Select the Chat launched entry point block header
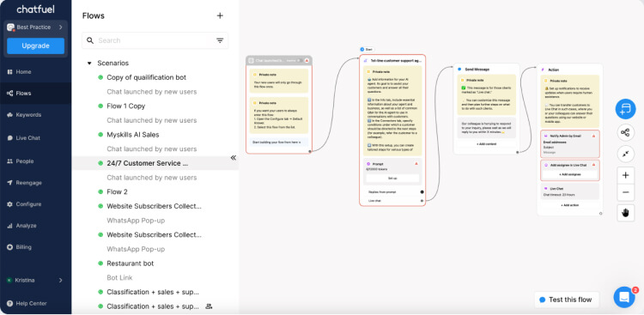Image resolution: width=644 pixels, height=315 pixels. (x=279, y=60)
